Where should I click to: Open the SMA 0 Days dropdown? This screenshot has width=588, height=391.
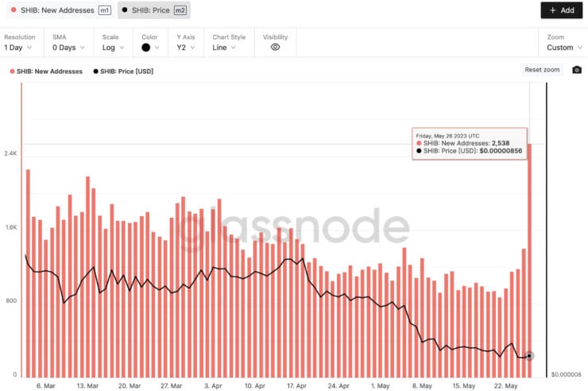click(68, 48)
